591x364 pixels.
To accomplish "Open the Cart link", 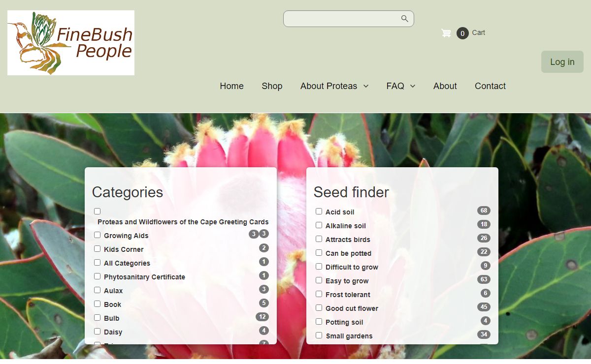I will (x=478, y=33).
